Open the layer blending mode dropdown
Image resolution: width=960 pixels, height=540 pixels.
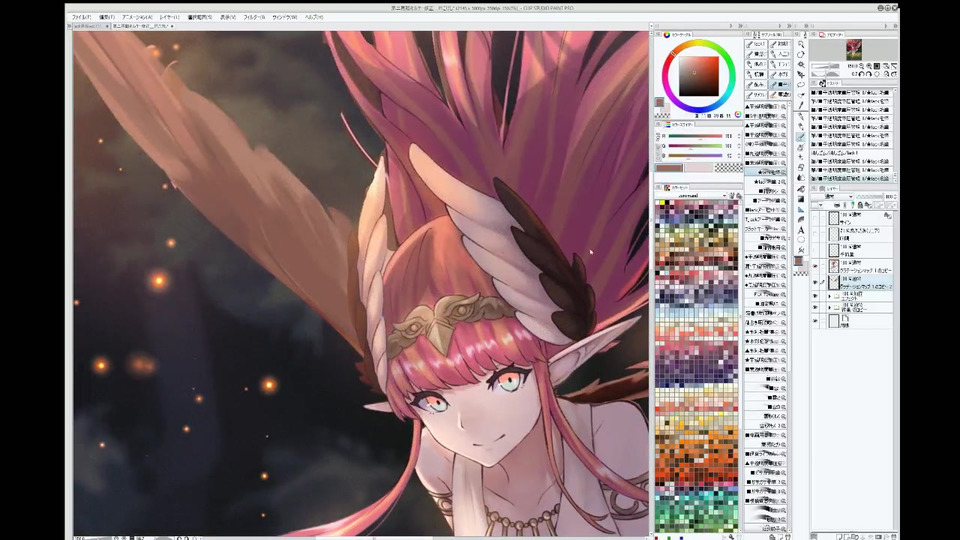tap(832, 197)
